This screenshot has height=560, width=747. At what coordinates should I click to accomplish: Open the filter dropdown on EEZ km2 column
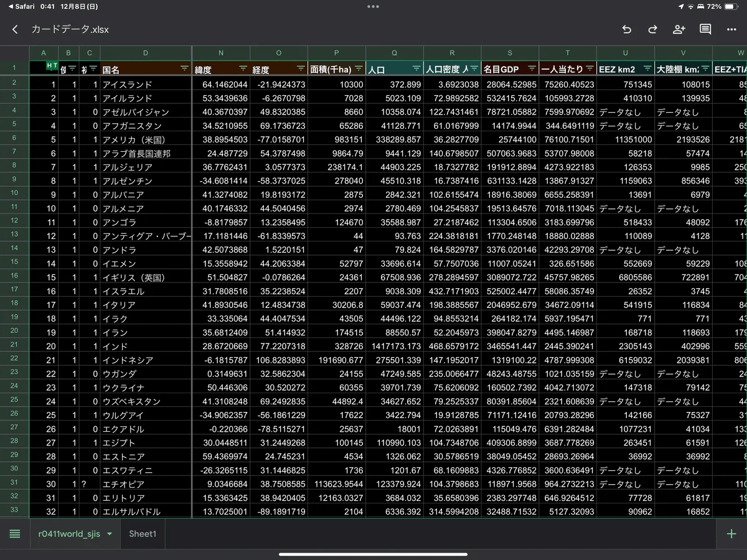click(647, 68)
